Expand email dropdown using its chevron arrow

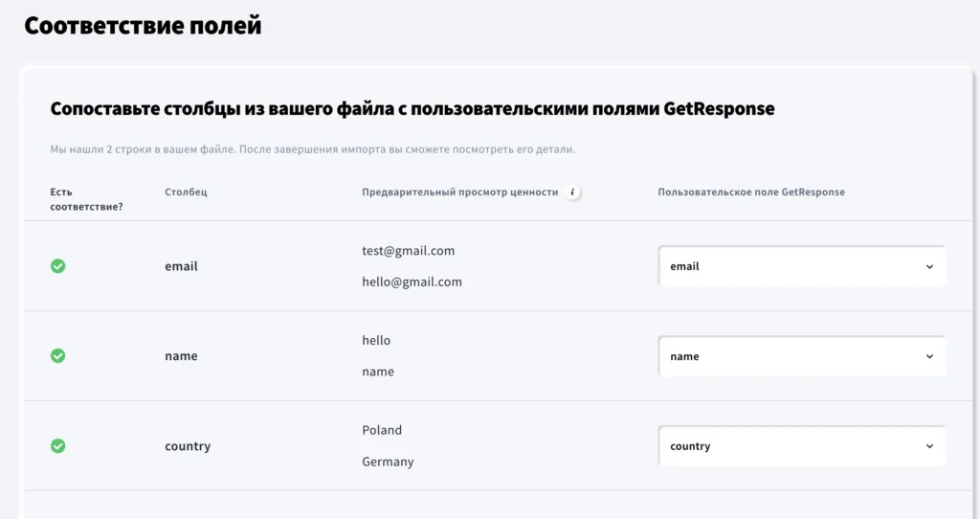click(x=929, y=267)
